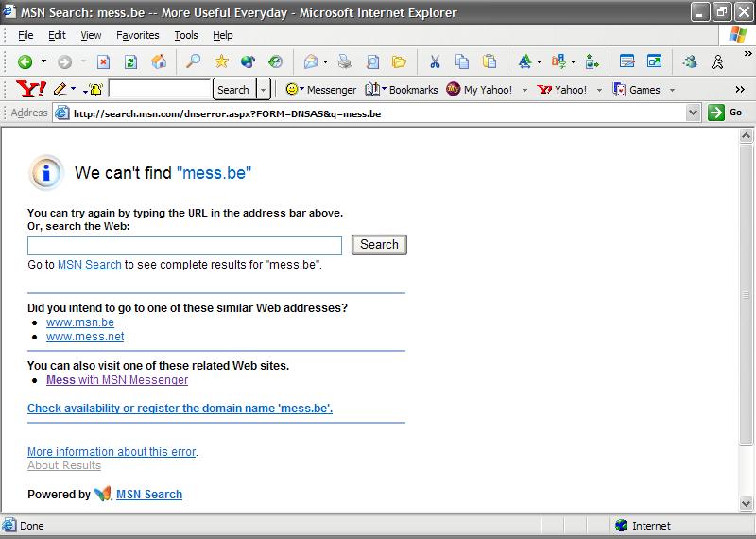The image size is (756, 539).
Task: Follow the 'Check availability or register the domain' link
Action: coord(180,409)
